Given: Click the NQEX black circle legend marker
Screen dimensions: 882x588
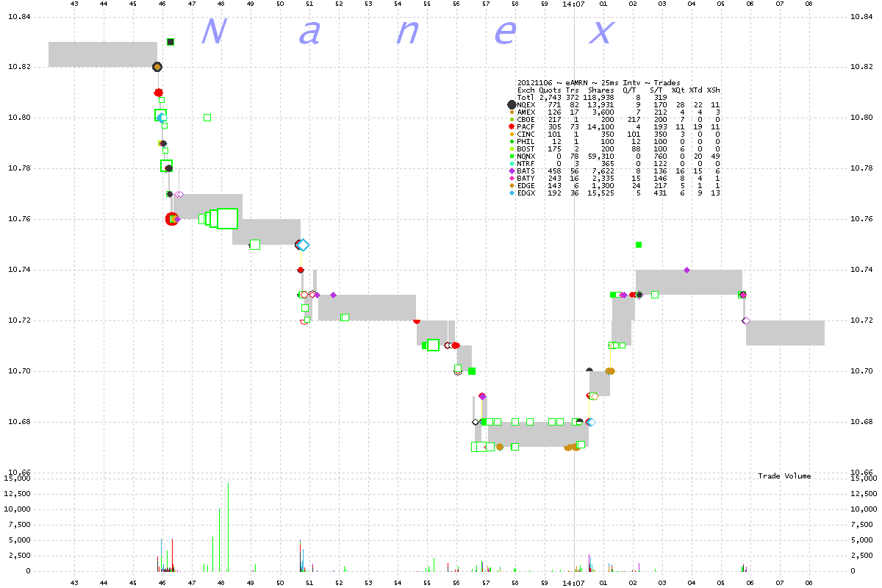Looking at the screenshot, I should (512, 105).
